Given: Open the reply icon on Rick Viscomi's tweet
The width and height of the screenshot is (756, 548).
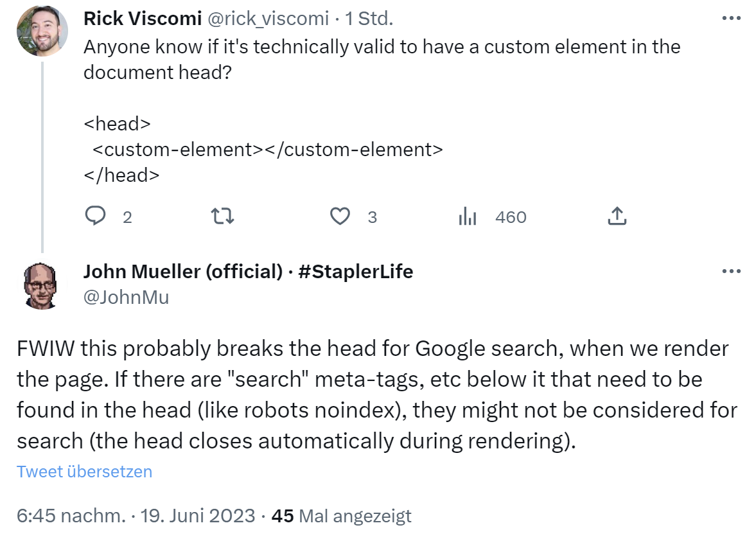Looking at the screenshot, I should [x=95, y=217].
